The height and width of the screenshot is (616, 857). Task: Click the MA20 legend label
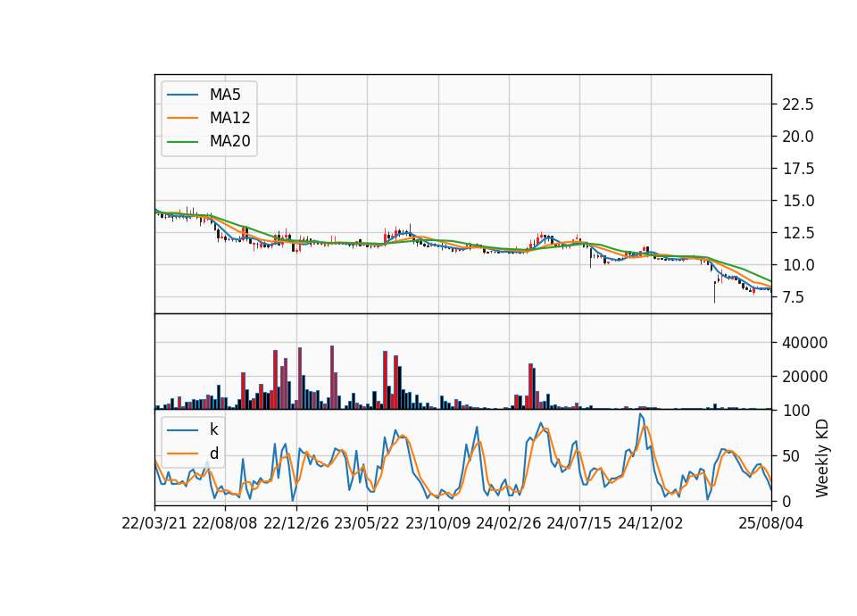tap(229, 141)
